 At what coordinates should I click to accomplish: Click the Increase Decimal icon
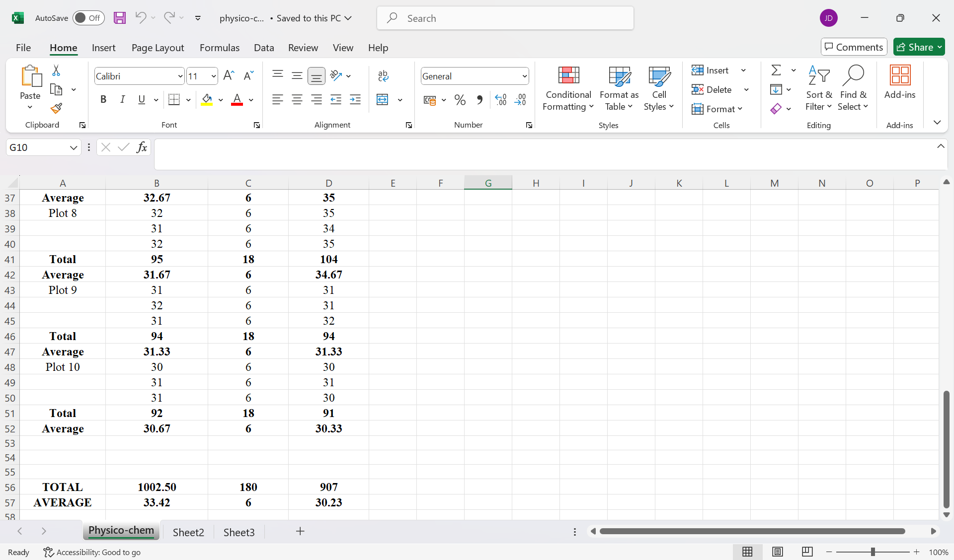501,100
